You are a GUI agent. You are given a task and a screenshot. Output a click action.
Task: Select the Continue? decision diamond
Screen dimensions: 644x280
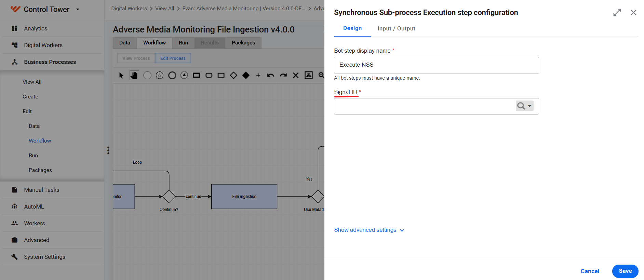(x=169, y=197)
